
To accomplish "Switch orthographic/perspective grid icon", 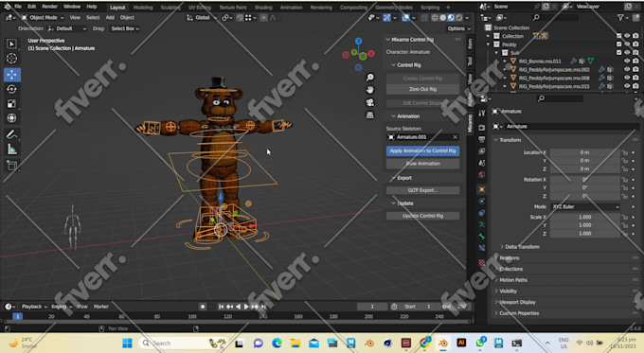I will [370, 115].
